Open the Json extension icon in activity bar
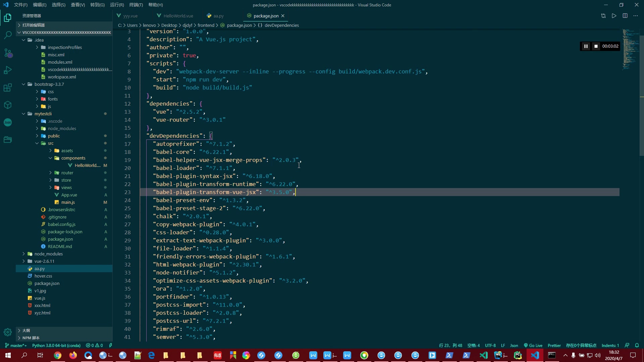644x362 pixels. [8, 122]
